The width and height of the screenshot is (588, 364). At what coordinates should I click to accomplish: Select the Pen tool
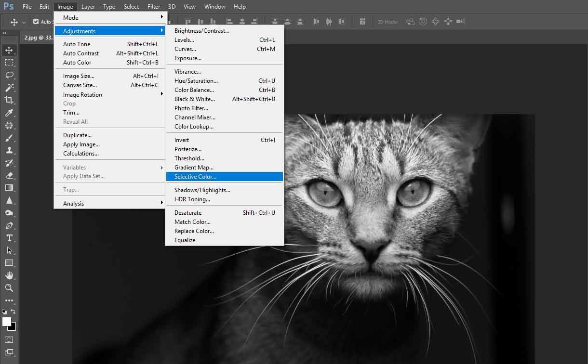tap(9, 225)
